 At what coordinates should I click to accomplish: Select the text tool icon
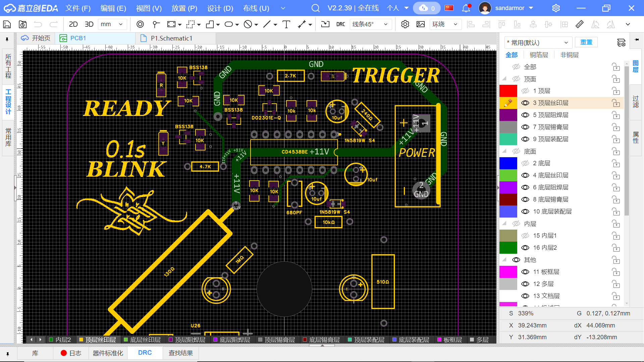tap(286, 24)
